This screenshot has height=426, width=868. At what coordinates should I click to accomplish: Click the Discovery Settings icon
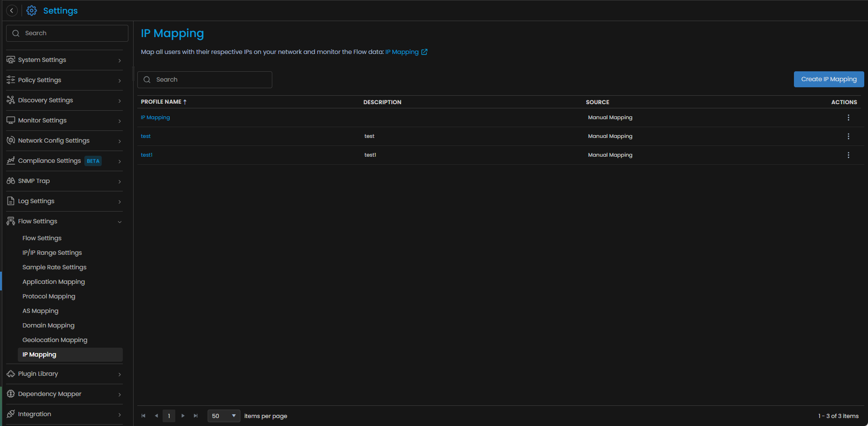pos(11,100)
